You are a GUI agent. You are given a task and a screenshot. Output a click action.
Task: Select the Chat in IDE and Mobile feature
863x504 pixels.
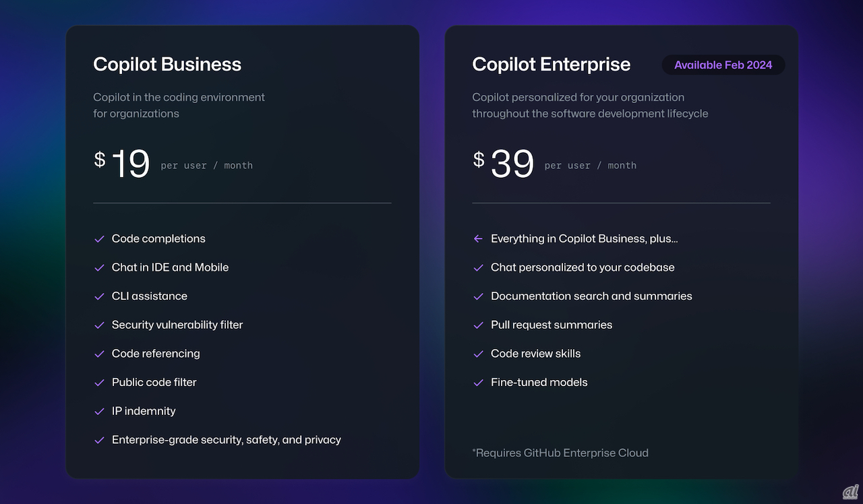(x=170, y=267)
